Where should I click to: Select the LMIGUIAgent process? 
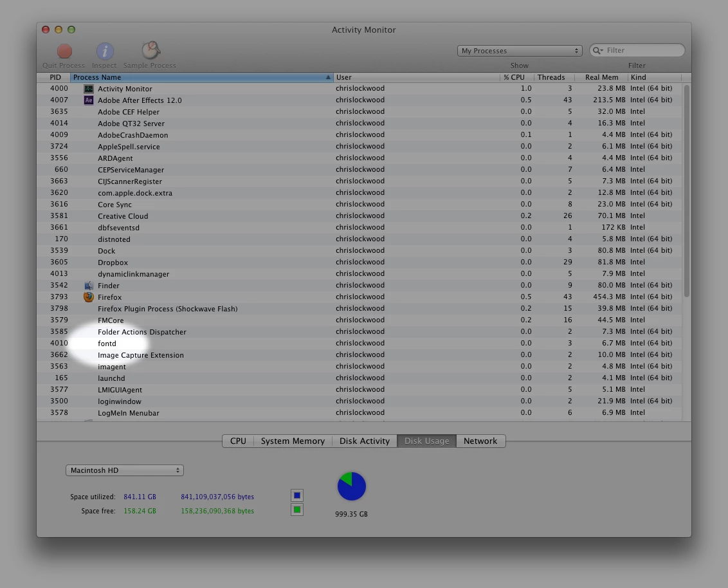coord(359,390)
